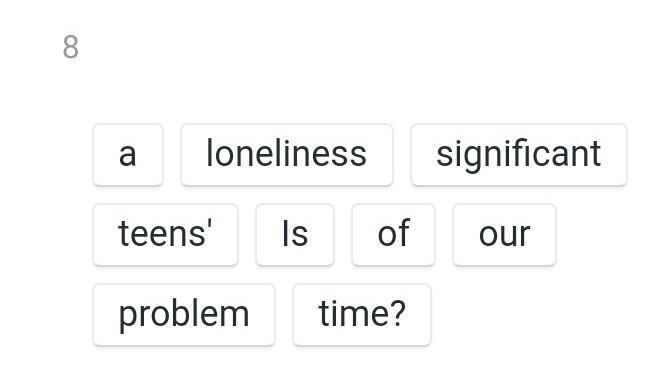
Task: Tap the preposition tile 'of'
Action: pos(393,235)
